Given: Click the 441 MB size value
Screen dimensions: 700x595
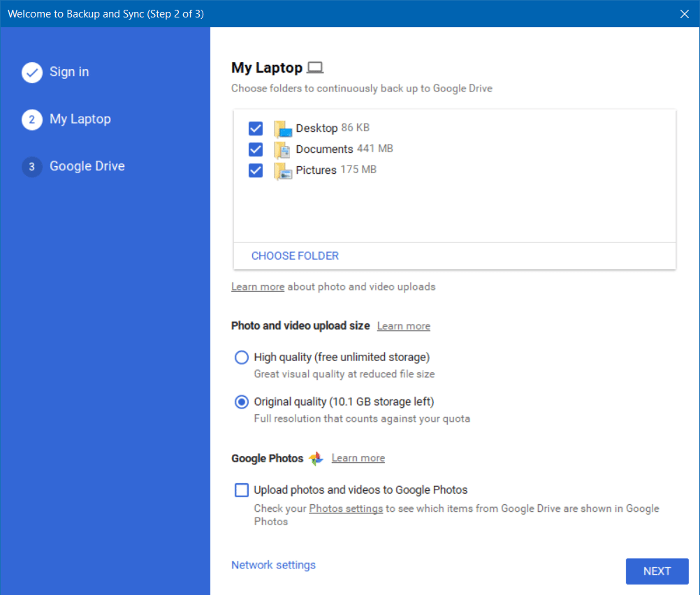Looking at the screenshot, I should [x=375, y=149].
